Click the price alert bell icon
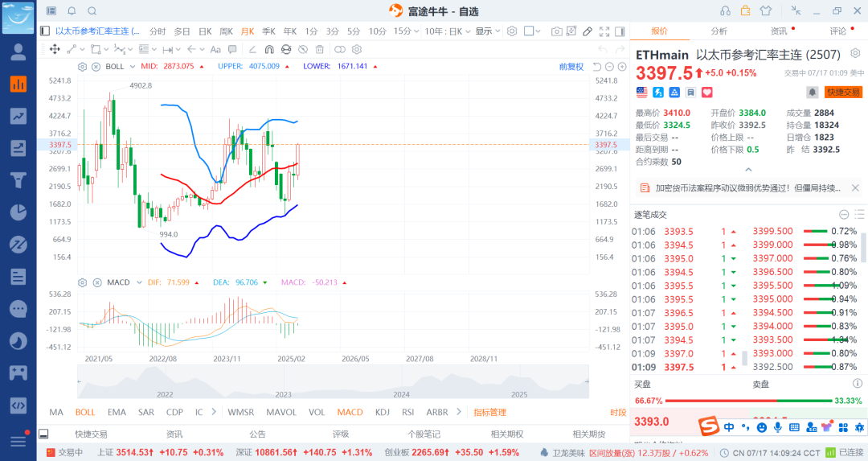Viewport: 868px width, 461px height. point(812,92)
